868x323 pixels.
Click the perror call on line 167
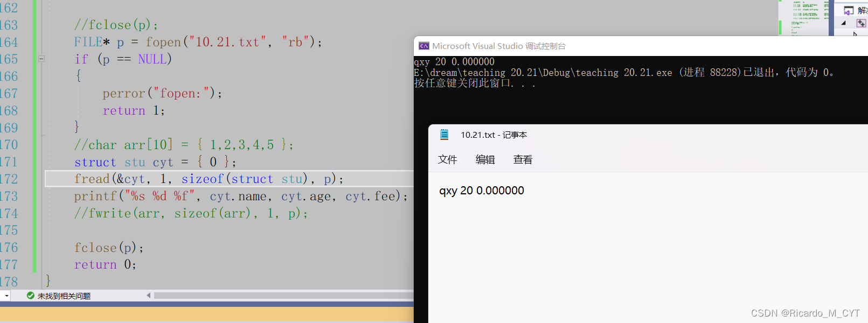[162, 94]
